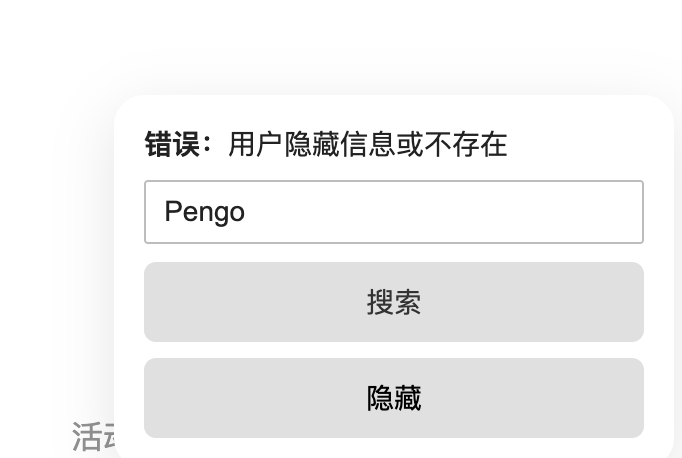Activate the gray 搜索 button label
This screenshot has height=458, width=682.
click(394, 302)
